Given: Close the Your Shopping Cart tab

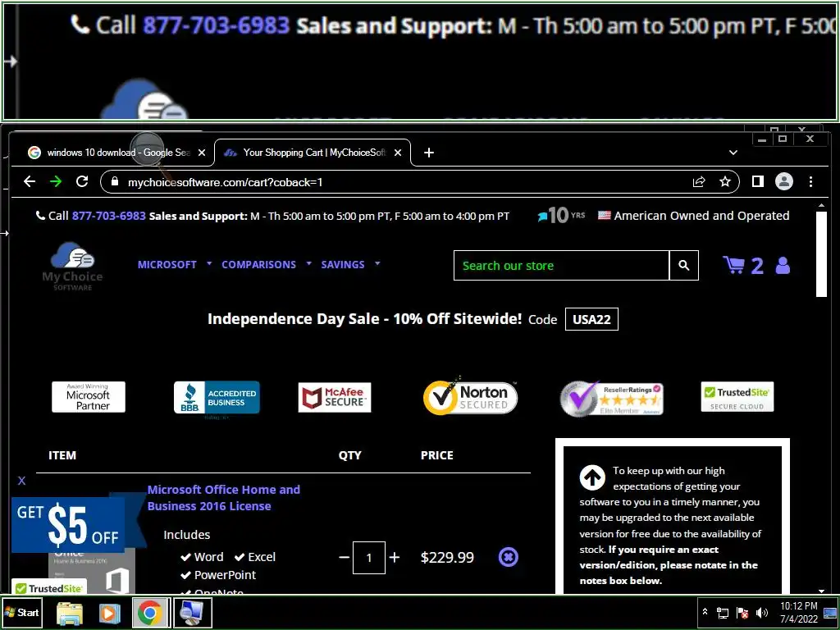Looking at the screenshot, I should point(398,153).
